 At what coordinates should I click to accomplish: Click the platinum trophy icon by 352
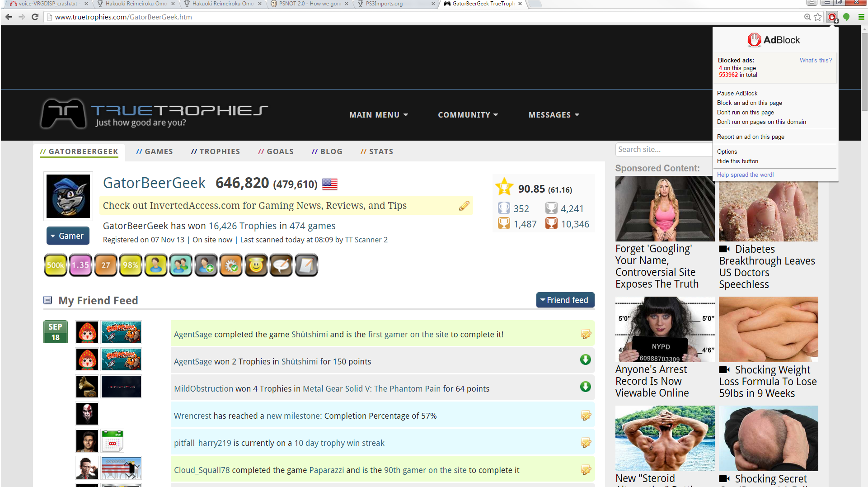pyautogui.click(x=504, y=208)
